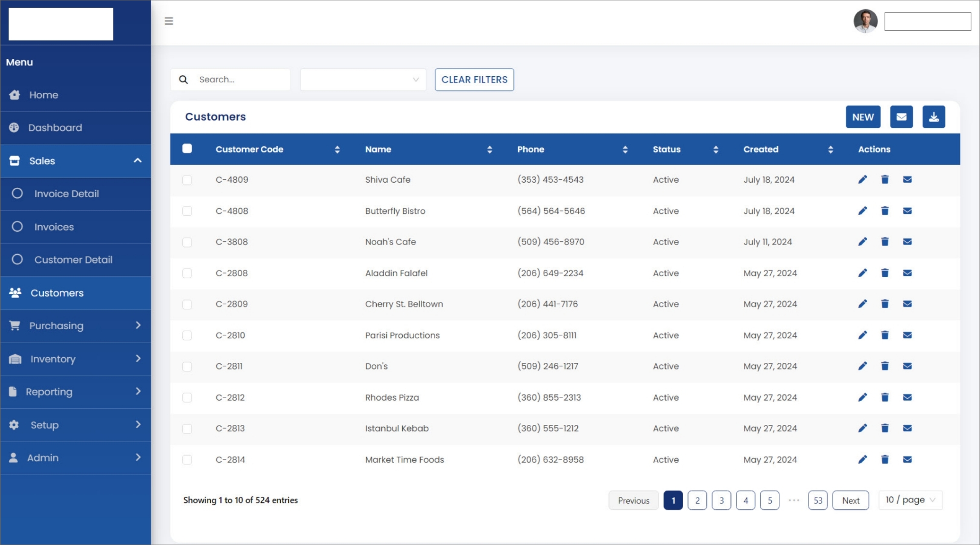
Task: Open page 4 of customers
Action: pos(745,500)
